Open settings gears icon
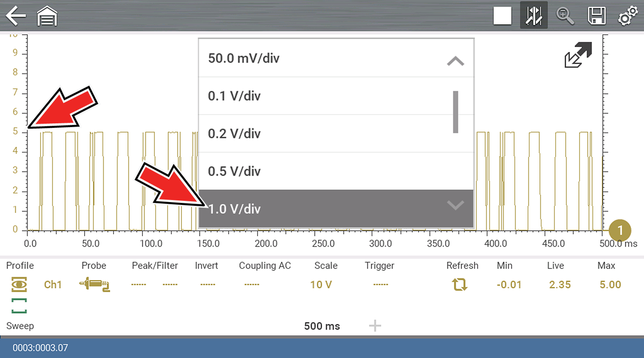 (x=627, y=16)
